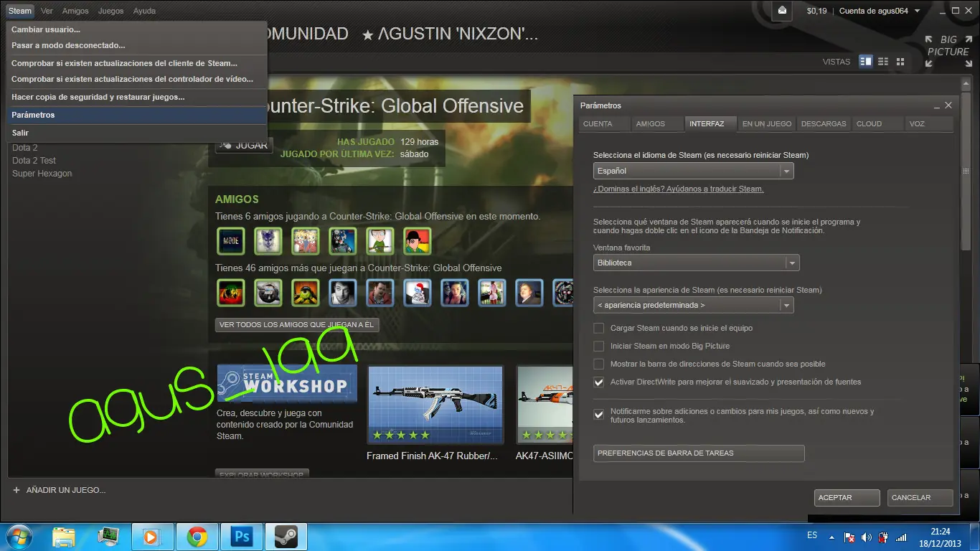Open the Steam menu in menu bar
980x551 pixels.
point(20,11)
